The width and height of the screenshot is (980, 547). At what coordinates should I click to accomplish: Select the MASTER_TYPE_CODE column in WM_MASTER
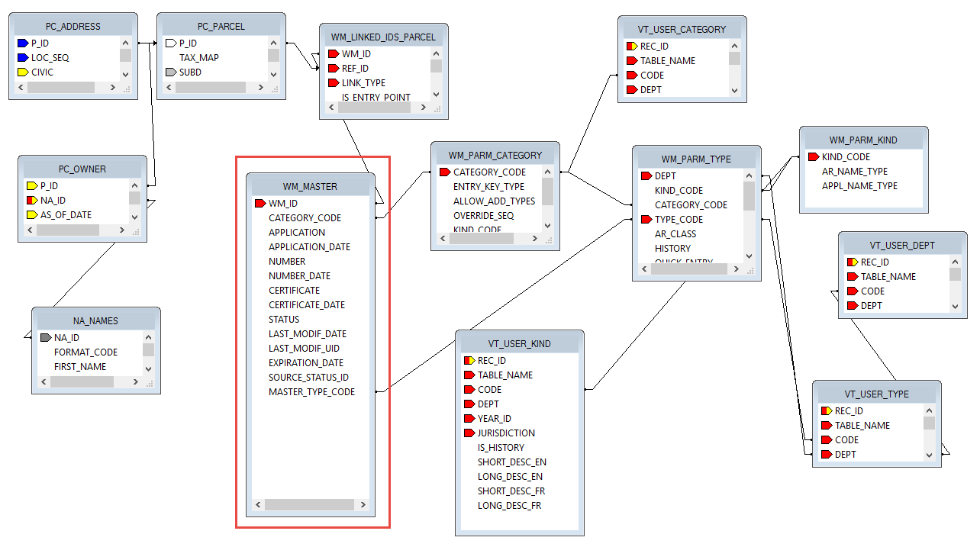coord(311,392)
